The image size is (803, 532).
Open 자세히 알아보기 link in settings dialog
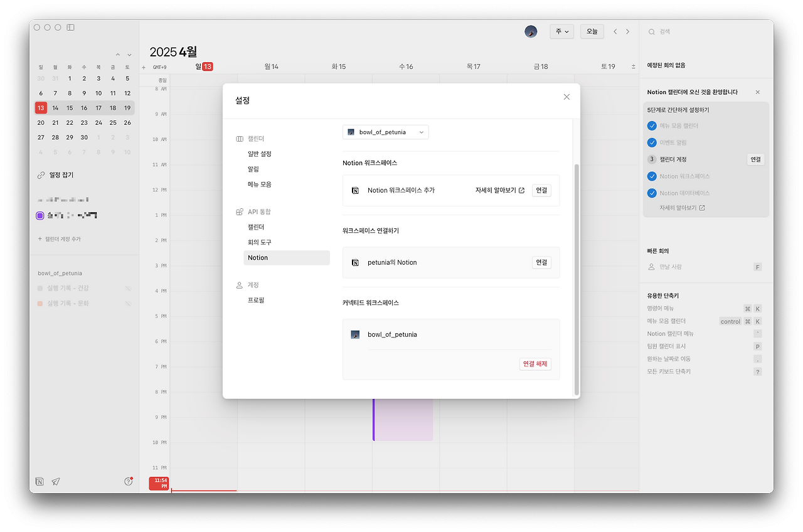[500, 190]
